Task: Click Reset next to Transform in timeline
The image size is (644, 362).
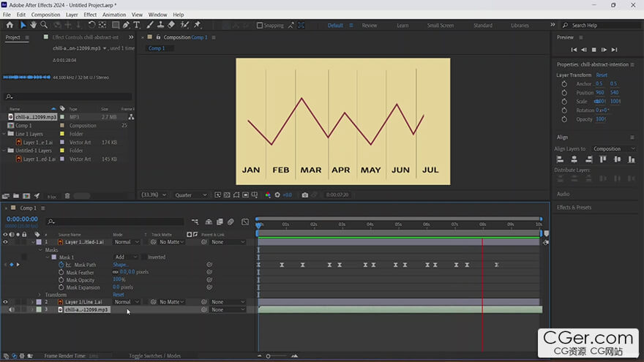Action: tap(119, 295)
